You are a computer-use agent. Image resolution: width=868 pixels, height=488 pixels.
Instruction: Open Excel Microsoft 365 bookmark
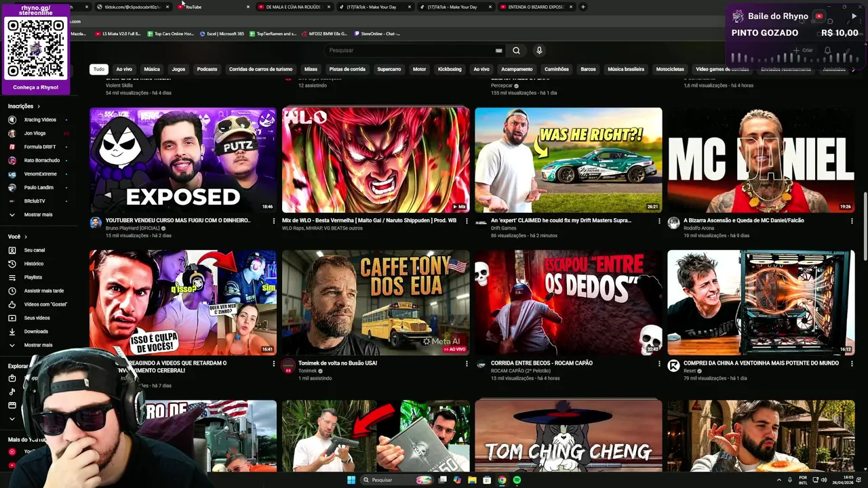coord(222,33)
